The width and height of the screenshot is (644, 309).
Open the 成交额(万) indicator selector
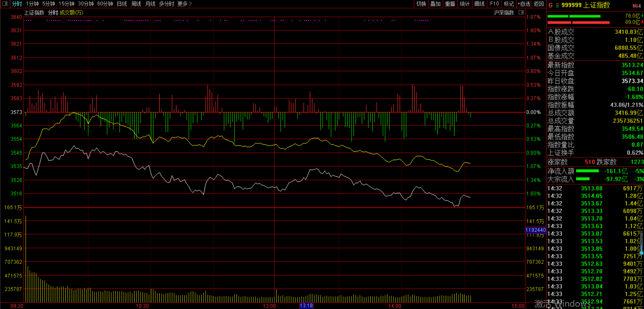[x=71, y=13]
